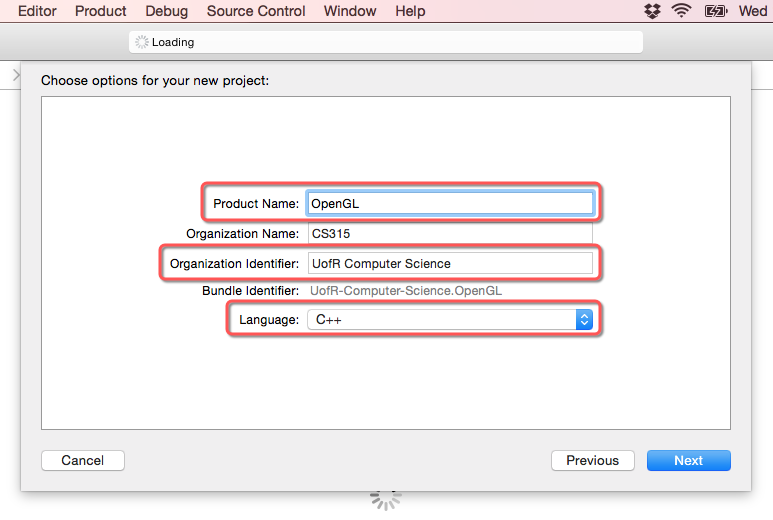The image size is (773, 520).
Task: Click the Loading spinner in the activity bar
Action: click(141, 42)
